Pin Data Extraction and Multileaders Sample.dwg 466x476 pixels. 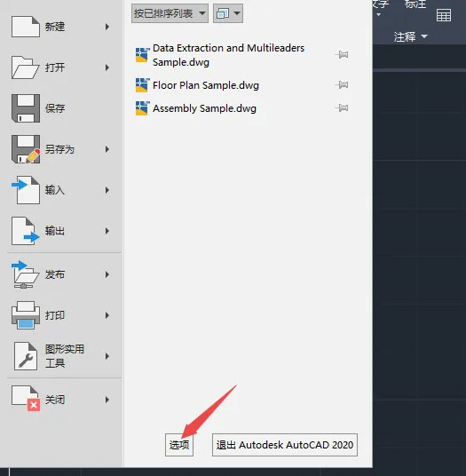[342, 55]
